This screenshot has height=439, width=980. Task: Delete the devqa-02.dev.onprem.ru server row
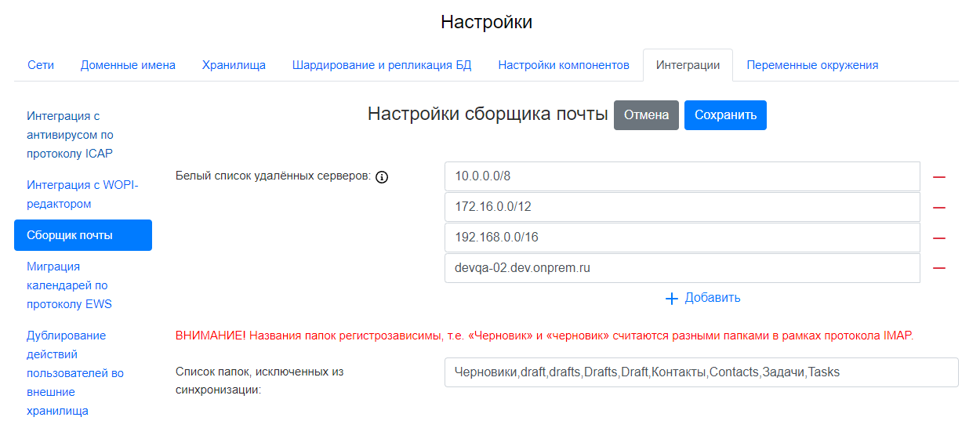pyautogui.click(x=938, y=268)
